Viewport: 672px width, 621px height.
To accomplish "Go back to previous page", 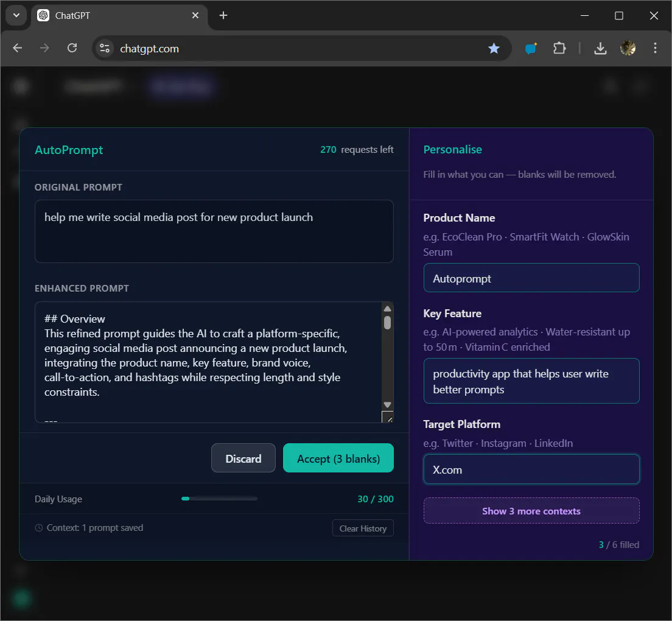I will point(18,48).
